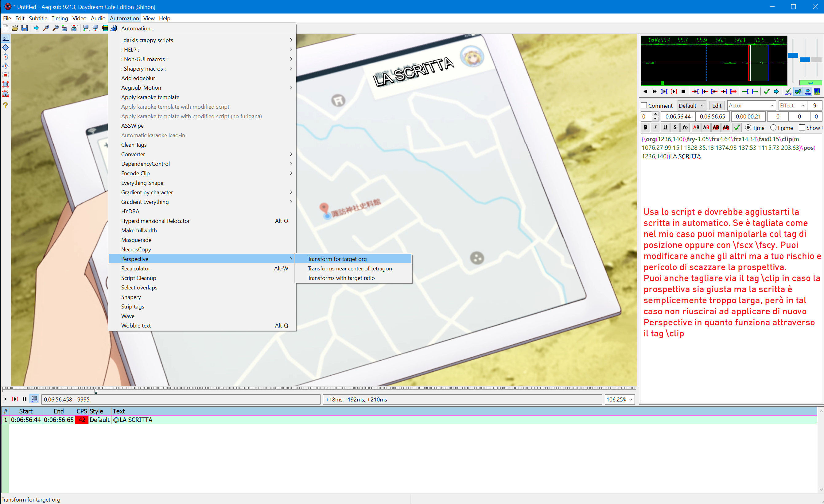824x504 pixels.
Task: Click the Save subtitles toolbar icon
Action: [25, 28]
